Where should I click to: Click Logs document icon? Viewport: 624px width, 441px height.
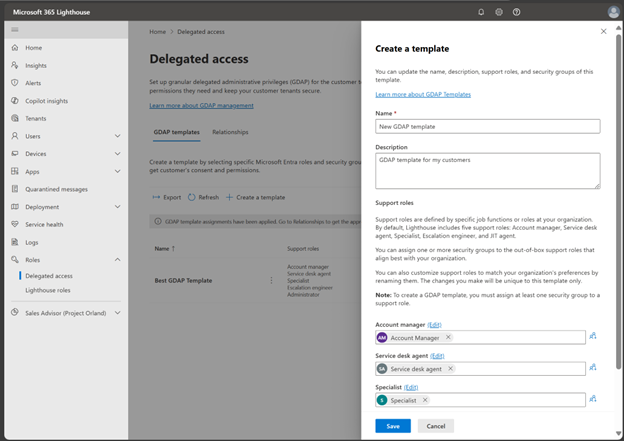15,242
